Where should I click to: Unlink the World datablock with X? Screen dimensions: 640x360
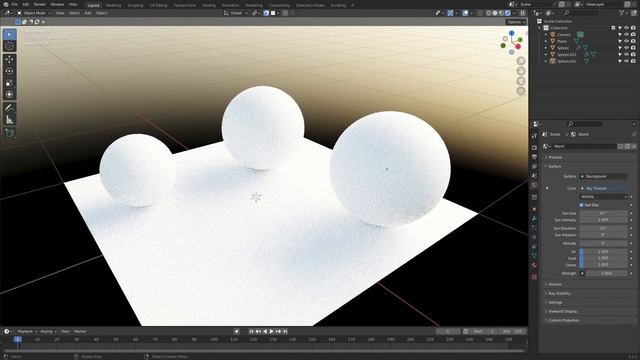coord(634,146)
